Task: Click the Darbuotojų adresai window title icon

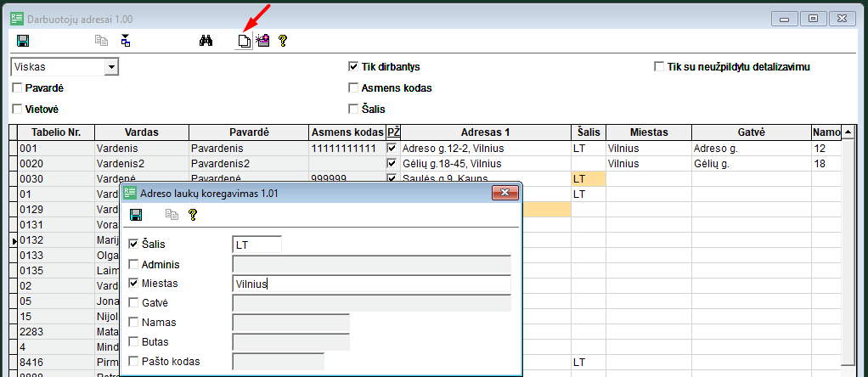Action: tap(17, 19)
